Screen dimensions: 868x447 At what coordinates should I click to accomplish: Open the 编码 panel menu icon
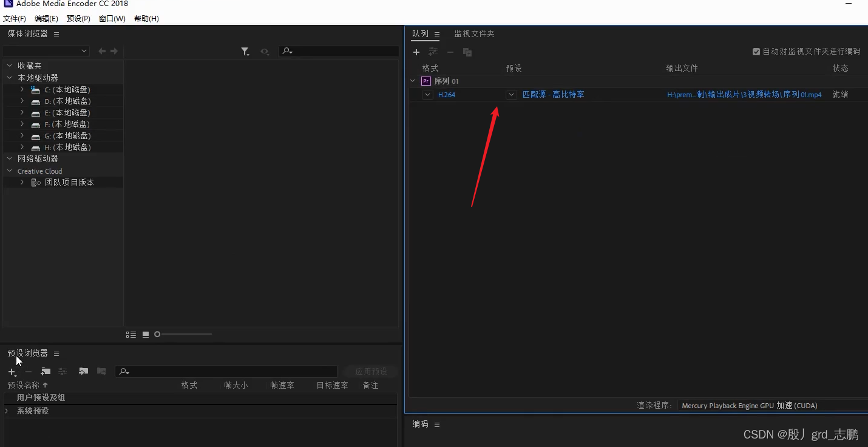pos(436,425)
